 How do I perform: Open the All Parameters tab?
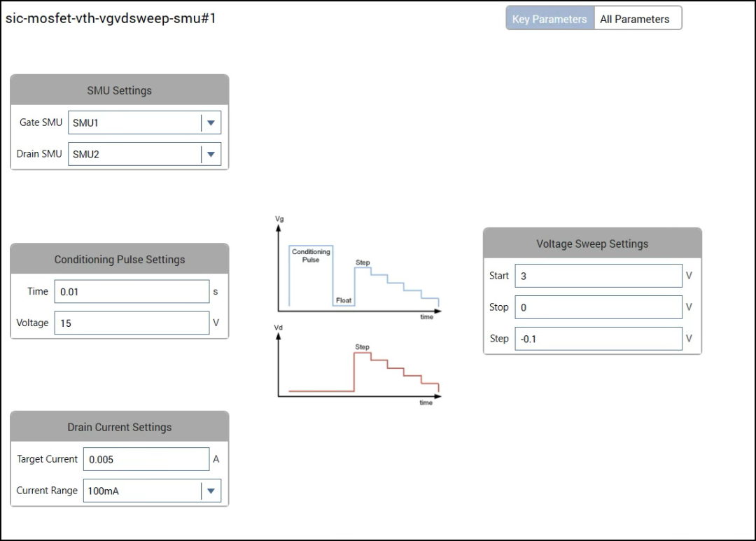[635, 19]
